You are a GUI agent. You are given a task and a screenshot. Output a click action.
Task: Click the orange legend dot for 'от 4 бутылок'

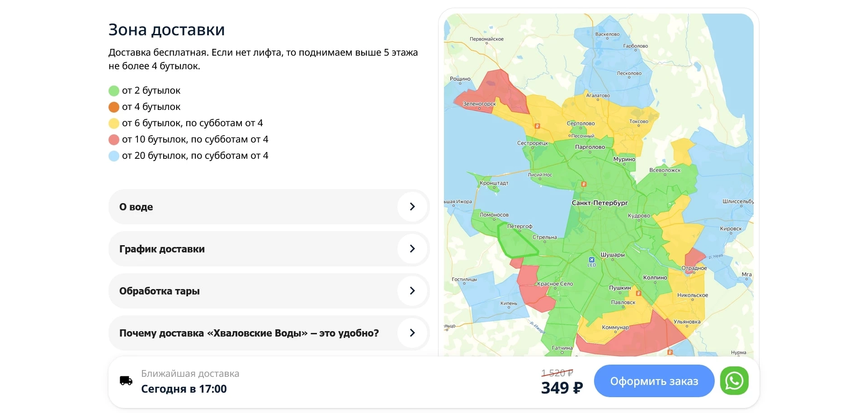[x=113, y=107]
